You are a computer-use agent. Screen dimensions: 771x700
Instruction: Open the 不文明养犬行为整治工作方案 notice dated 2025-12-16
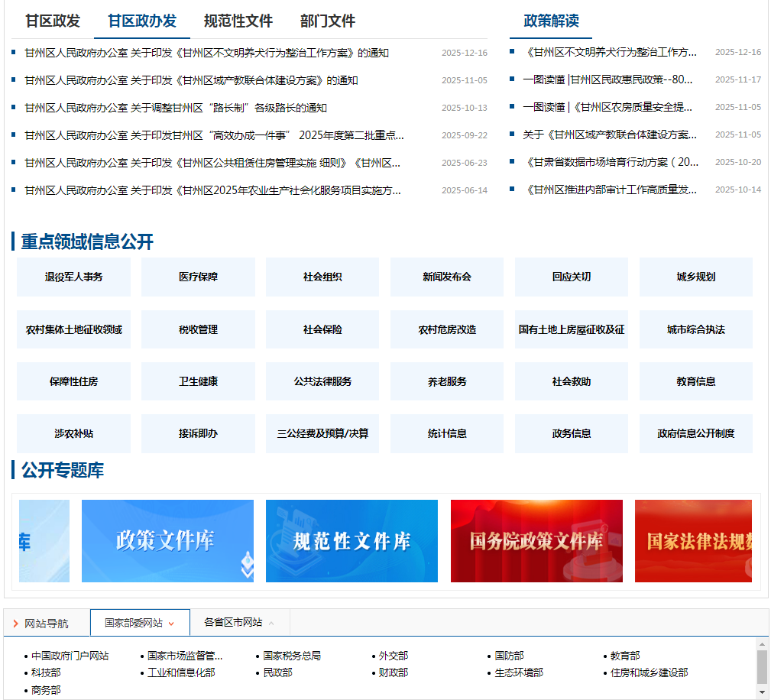tap(206, 53)
